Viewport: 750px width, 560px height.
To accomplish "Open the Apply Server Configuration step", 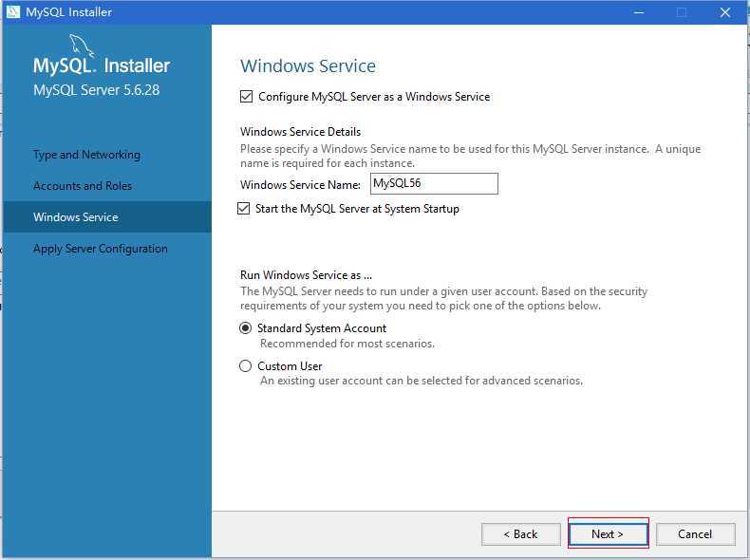I will click(101, 249).
